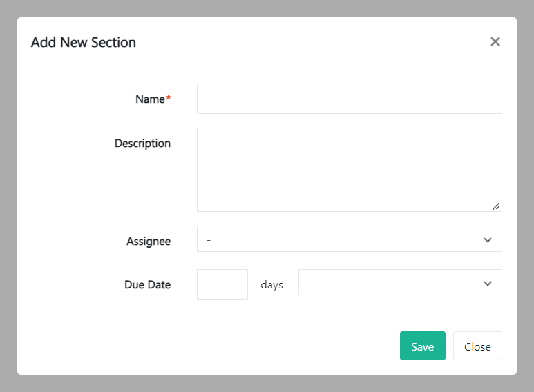The height and width of the screenshot is (392, 534).
Task: Click the "days" unit text
Action: tap(271, 285)
